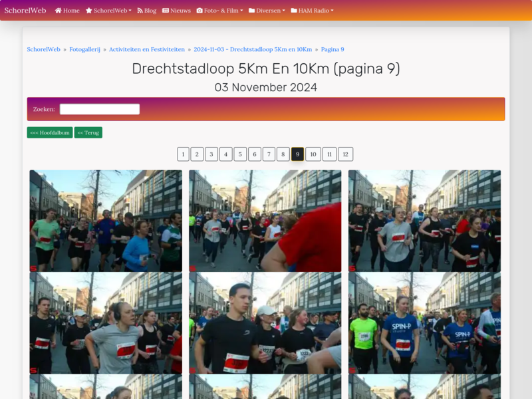Focus the Zoeken search input field
This screenshot has height=399, width=532.
(100, 109)
